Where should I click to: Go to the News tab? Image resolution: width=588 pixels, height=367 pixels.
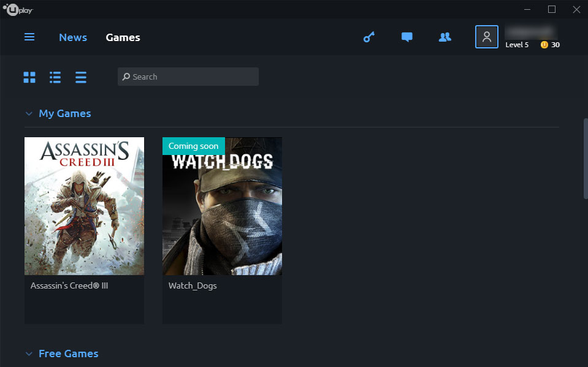coord(73,37)
